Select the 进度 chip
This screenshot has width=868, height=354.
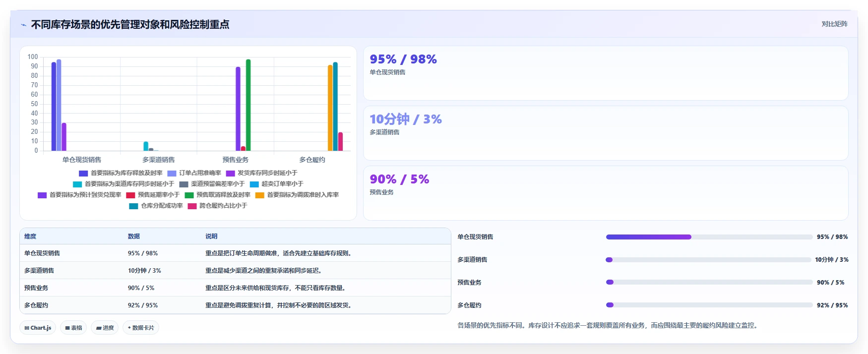tap(105, 328)
